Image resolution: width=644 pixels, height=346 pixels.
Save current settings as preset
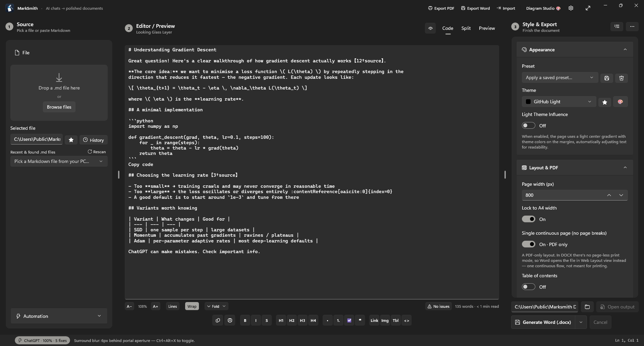pos(606,78)
